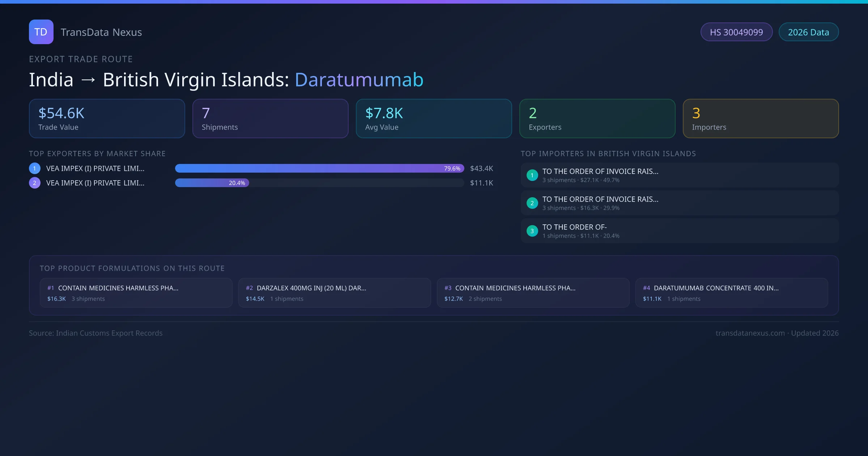Click the green rank 1 importer badge
This screenshot has height=456, width=868.
coord(532,175)
